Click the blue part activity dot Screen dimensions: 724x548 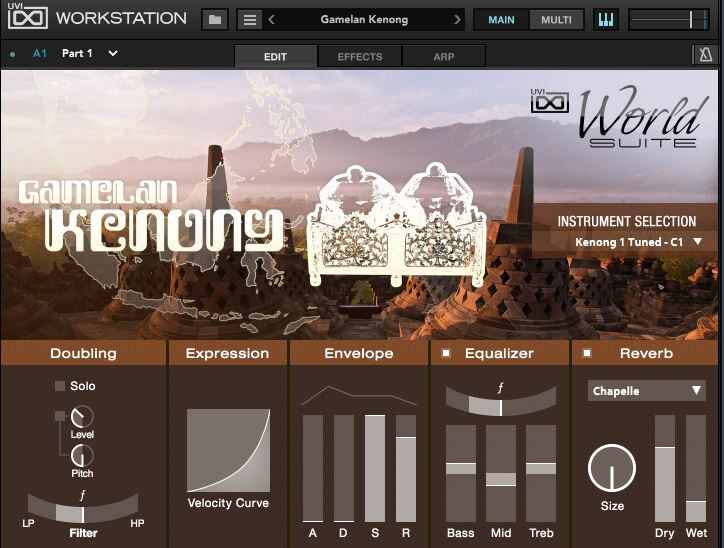12,54
